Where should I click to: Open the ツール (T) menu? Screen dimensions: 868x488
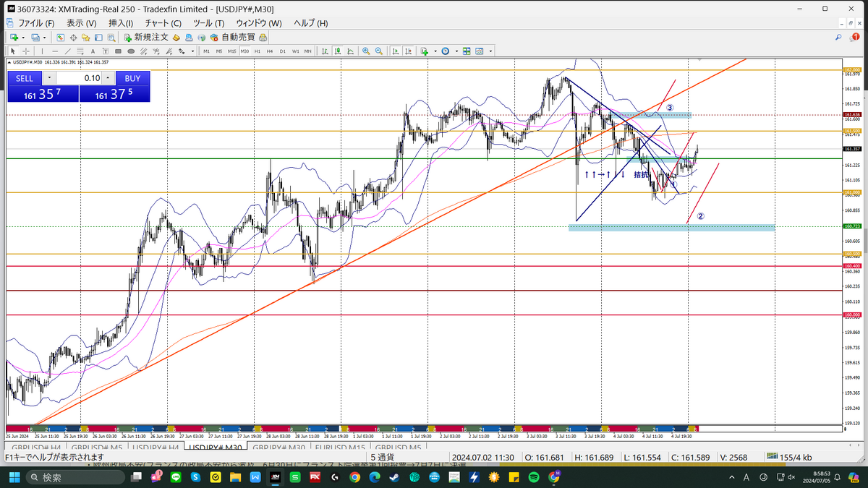click(208, 23)
